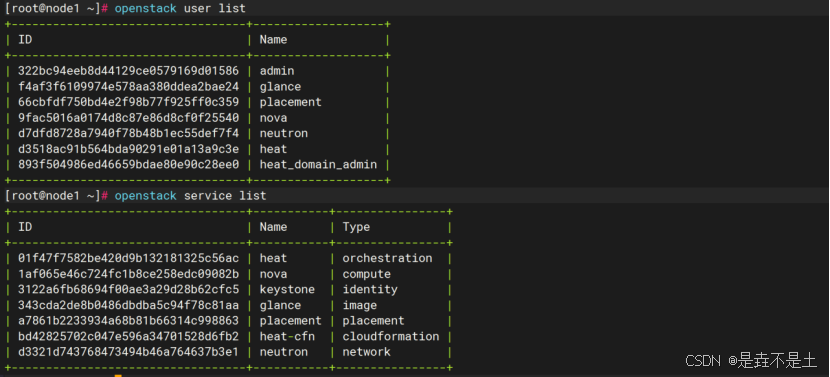Click the 'network' service type

[366, 352]
